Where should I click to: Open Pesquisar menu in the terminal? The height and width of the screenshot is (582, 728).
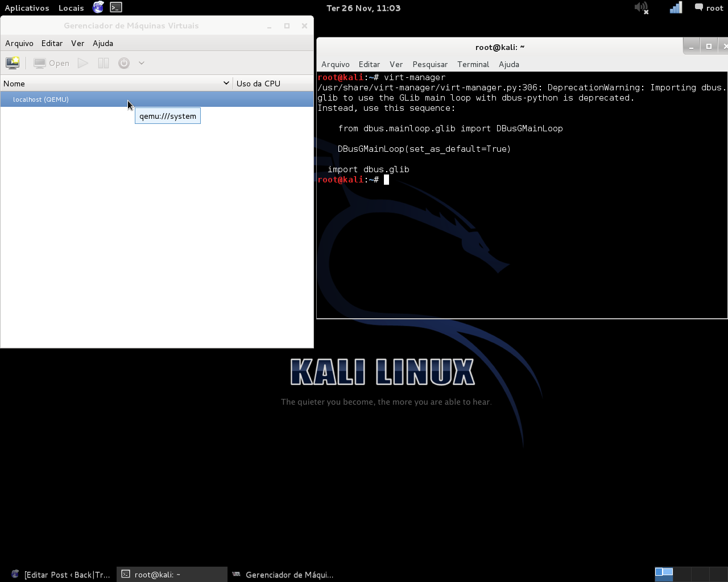tap(430, 64)
